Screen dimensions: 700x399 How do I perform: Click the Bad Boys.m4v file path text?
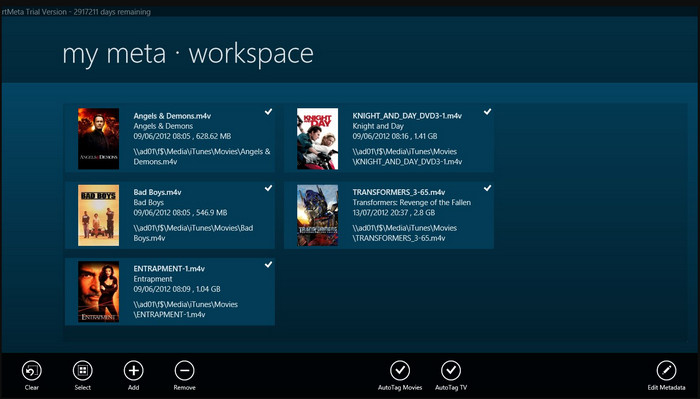tap(193, 233)
